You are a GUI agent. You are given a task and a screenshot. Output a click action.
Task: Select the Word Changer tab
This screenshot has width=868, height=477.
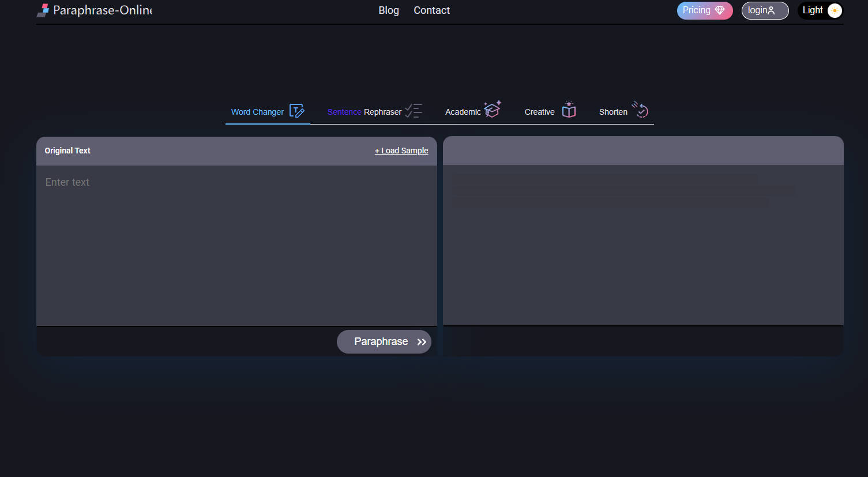(x=258, y=112)
